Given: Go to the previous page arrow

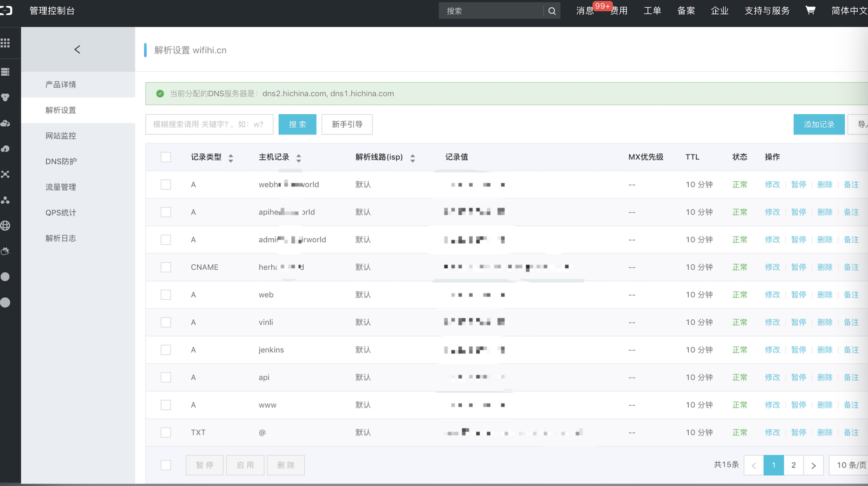Looking at the screenshot, I should (754, 465).
